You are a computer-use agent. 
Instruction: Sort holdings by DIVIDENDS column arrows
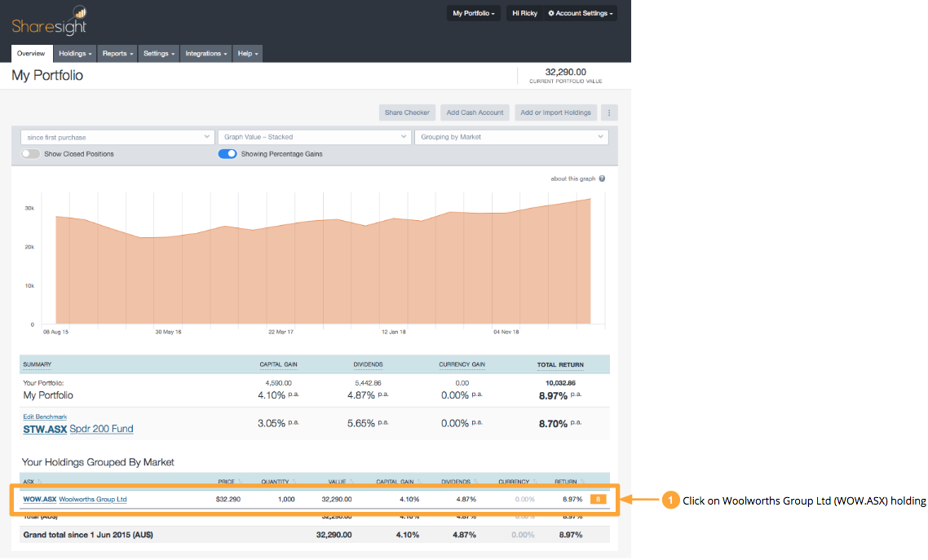tap(475, 482)
